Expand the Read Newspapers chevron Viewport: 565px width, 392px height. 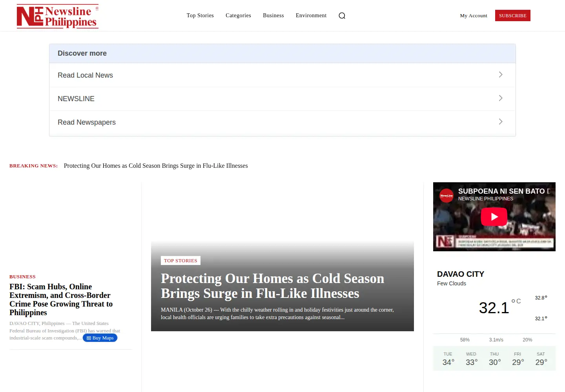[500, 122]
